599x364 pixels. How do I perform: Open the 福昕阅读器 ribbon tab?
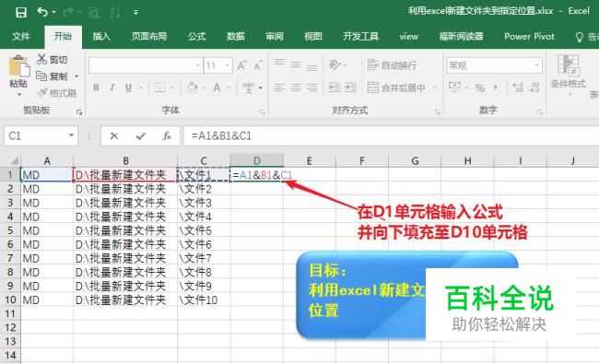[461, 37]
